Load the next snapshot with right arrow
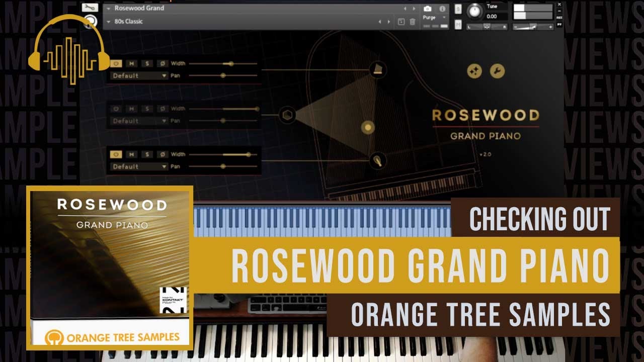This screenshot has width=644, height=362. [388, 22]
